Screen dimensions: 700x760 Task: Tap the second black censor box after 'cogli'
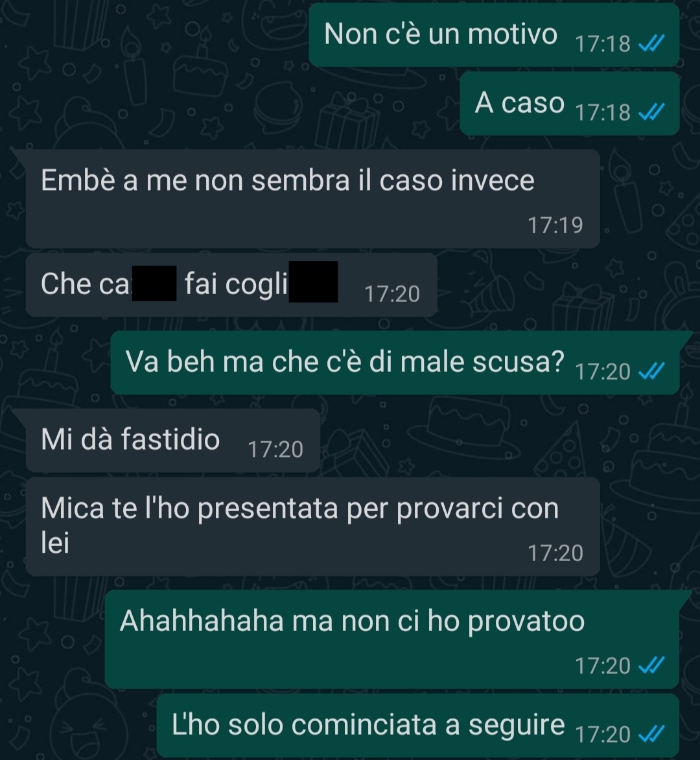point(313,282)
